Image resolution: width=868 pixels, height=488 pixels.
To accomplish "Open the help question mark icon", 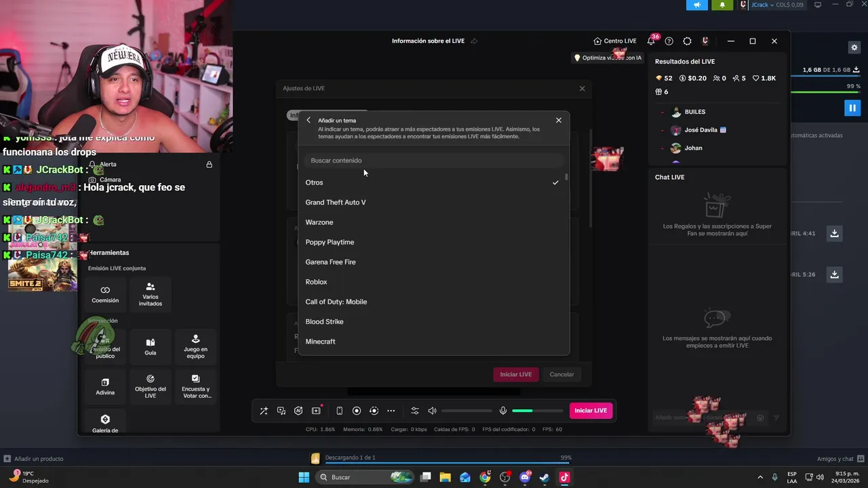I will [x=669, y=41].
